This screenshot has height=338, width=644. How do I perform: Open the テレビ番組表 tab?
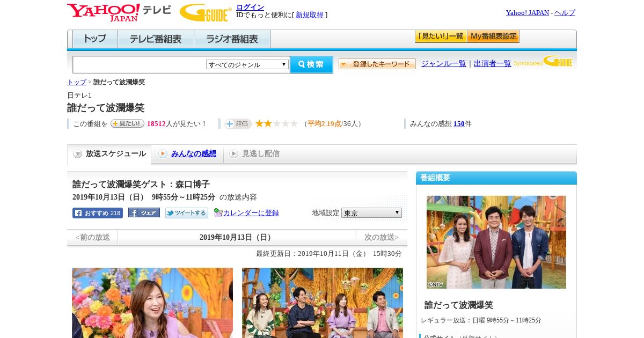[x=156, y=39]
